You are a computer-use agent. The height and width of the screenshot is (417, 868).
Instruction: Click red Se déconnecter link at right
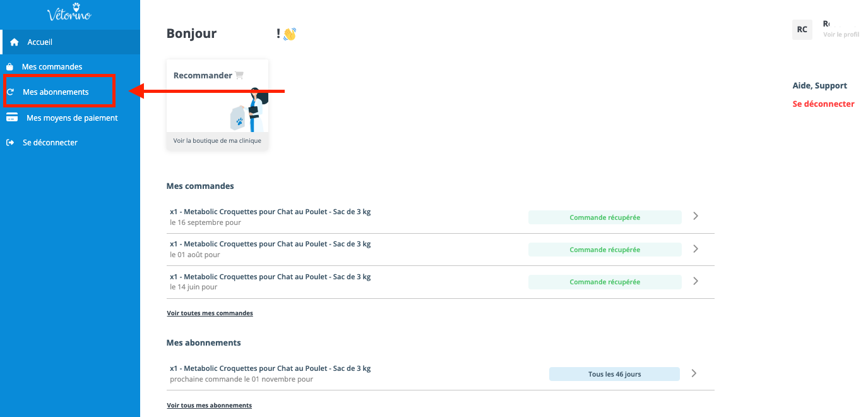tap(823, 104)
